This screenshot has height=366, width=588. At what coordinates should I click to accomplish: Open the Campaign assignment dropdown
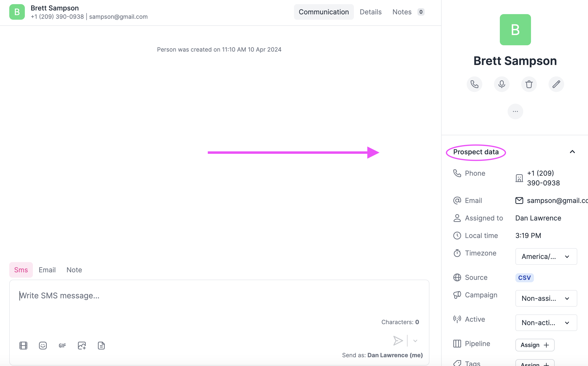point(546,298)
